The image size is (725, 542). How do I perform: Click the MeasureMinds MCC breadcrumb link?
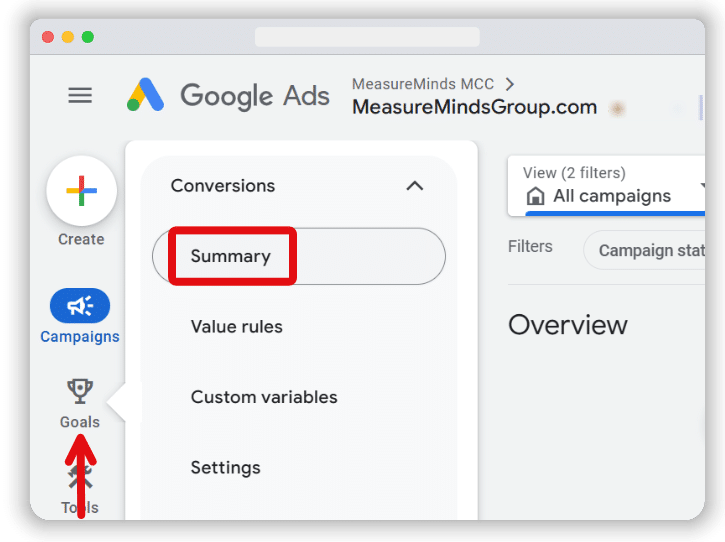click(423, 84)
